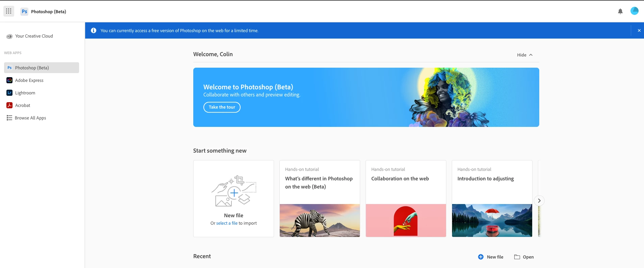Click the Creative Cloud icon in sidebar

[x=9, y=36]
